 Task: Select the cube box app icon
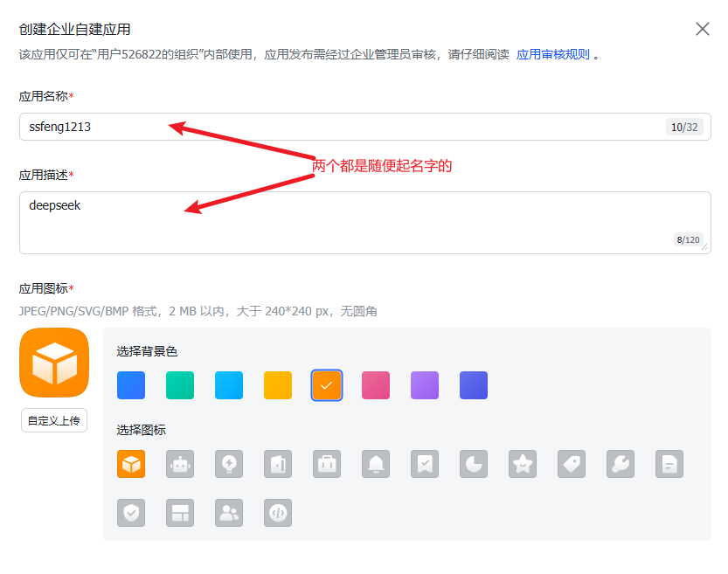pos(131,464)
